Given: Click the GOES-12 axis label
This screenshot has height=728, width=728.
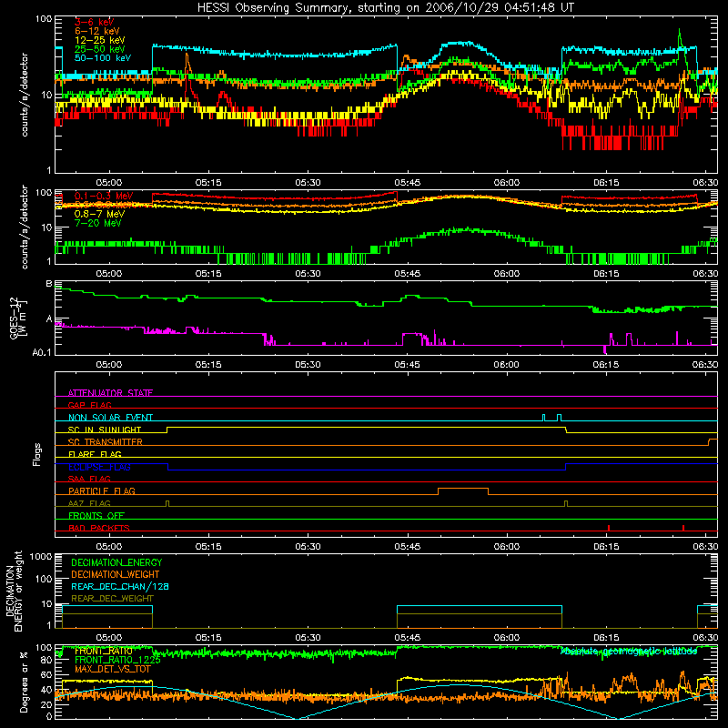Looking at the screenshot, I should point(17,318).
